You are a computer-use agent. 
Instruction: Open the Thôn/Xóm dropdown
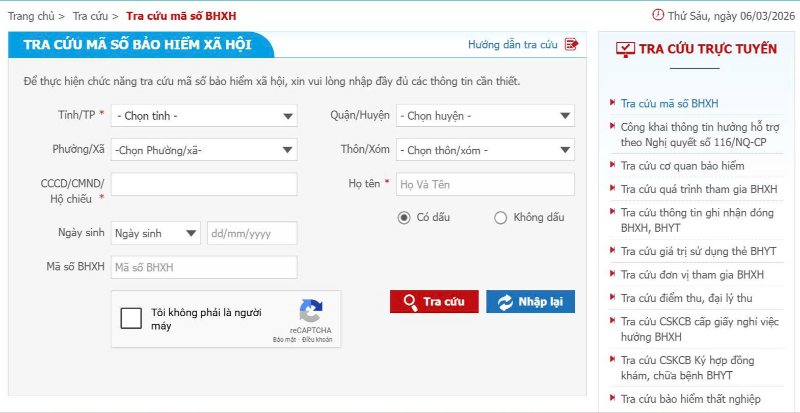(x=485, y=150)
